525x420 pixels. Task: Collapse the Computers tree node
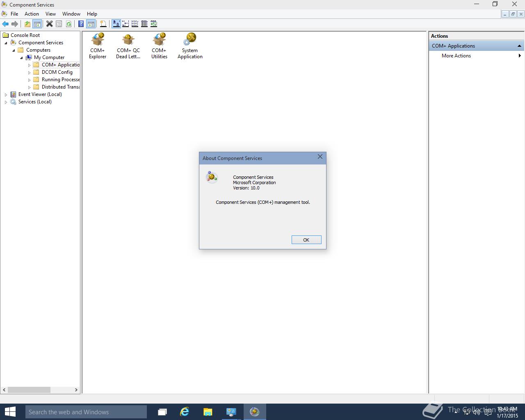coord(14,50)
